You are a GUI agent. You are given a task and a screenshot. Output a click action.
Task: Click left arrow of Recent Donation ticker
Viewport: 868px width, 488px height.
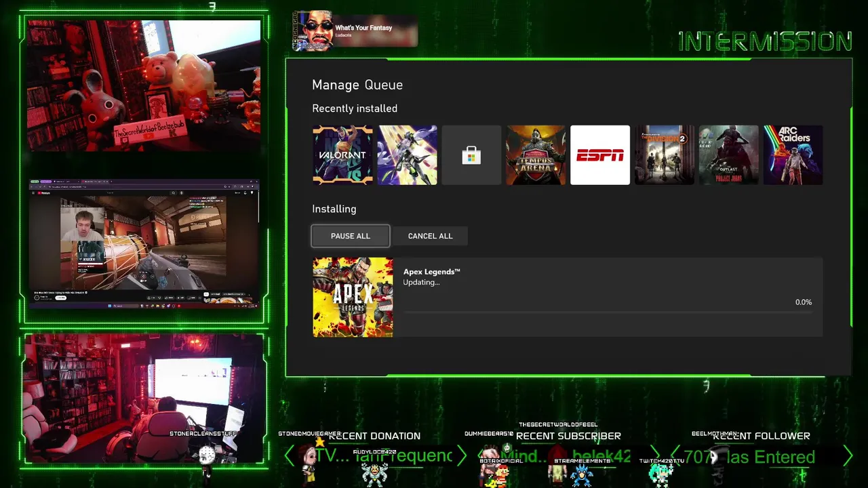coord(290,456)
